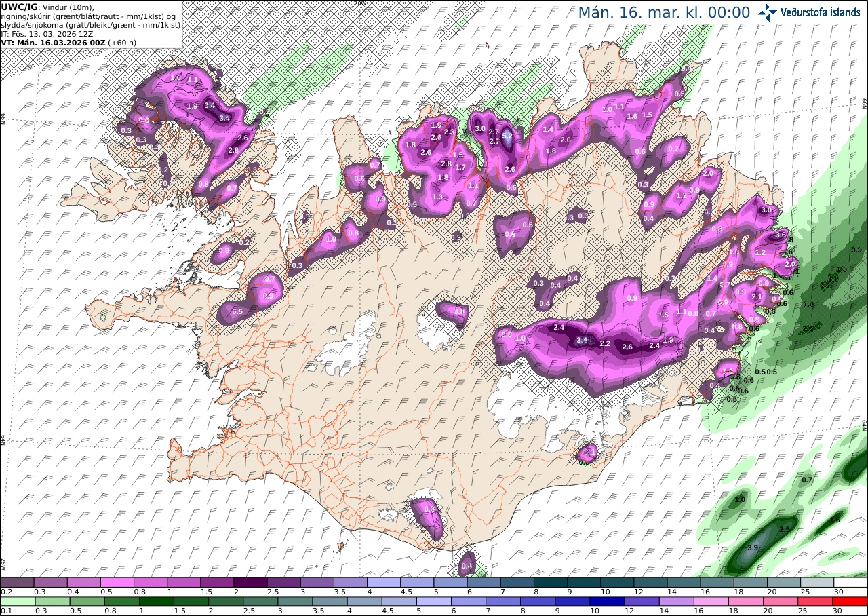Click the '25W' longitude label at bottom left
The height and width of the screenshot is (616, 868).
point(3,563)
